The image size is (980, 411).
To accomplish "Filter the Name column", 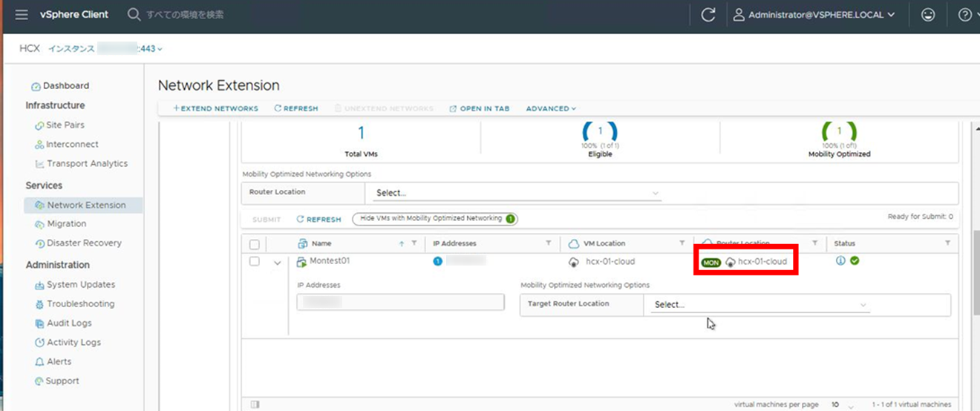I will point(414,243).
